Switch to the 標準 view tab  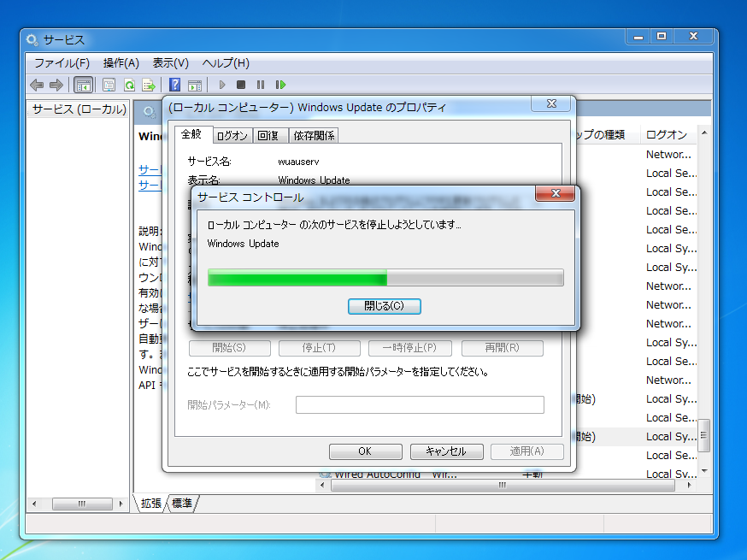click(182, 504)
